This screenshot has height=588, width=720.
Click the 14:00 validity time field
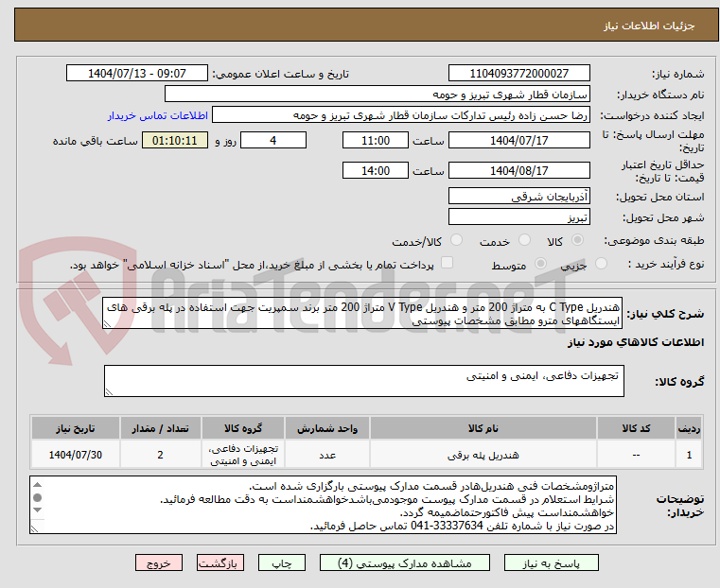pos(376,170)
